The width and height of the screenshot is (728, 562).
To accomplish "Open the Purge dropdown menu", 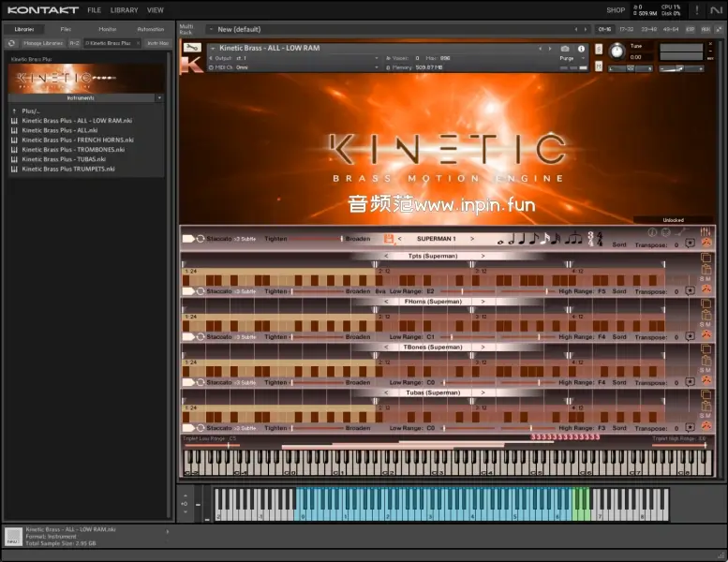I will [571, 57].
